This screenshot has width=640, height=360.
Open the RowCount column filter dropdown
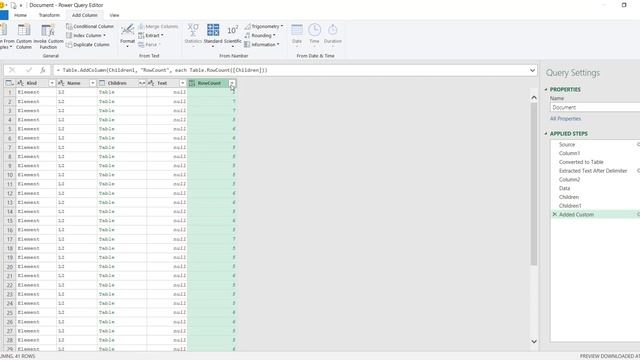point(232,83)
